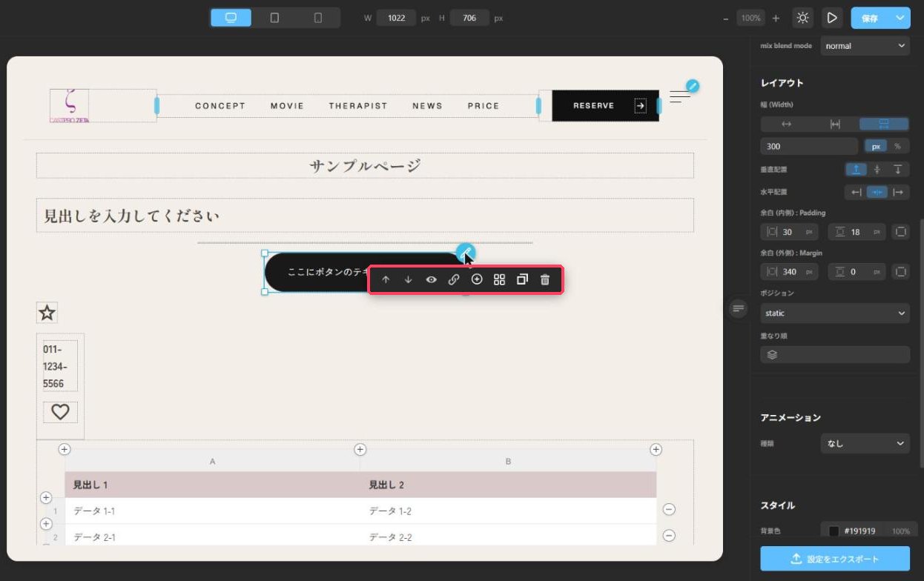Screen dimensions: 924x581
Task: Click the 保存 save button
Action: 871,18
